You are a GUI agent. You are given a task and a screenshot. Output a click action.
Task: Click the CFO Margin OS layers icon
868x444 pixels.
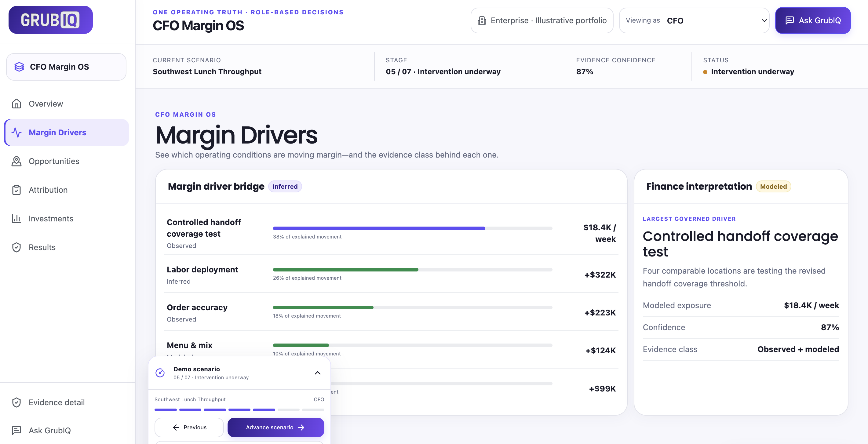[19, 67]
